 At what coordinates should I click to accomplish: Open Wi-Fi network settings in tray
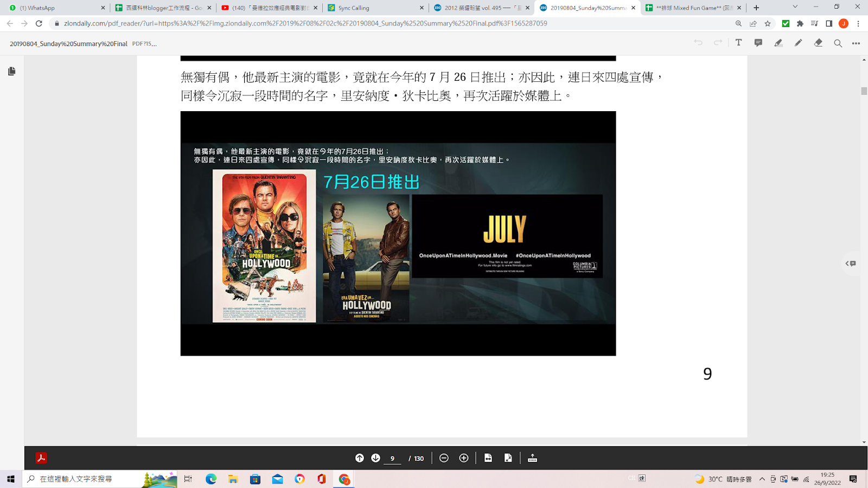point(806,479)
